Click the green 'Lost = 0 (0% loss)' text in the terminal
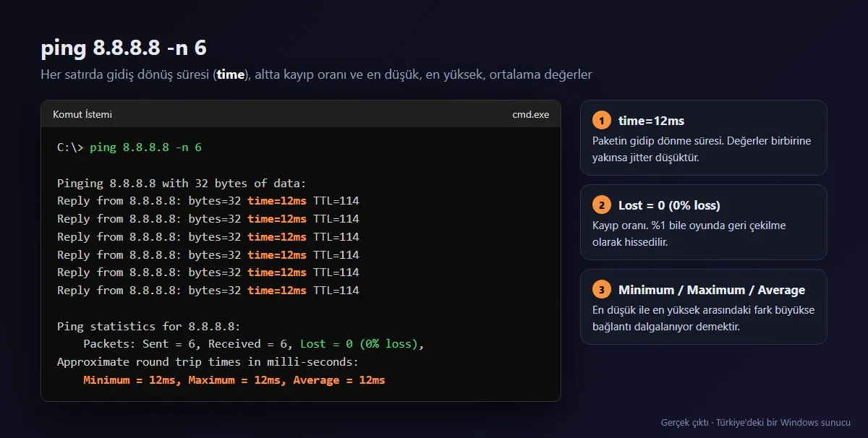Viewport: 868px width, 438px height. click(x=359, y=344)
